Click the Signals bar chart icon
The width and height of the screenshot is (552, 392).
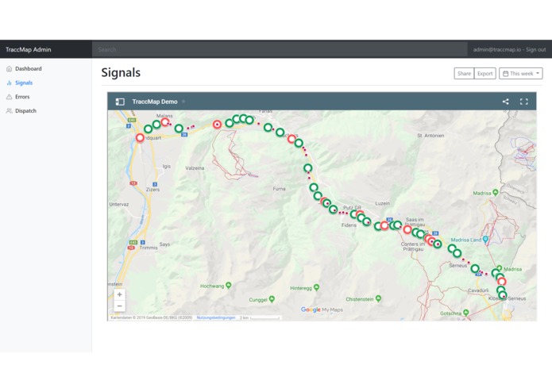(10, 83)
